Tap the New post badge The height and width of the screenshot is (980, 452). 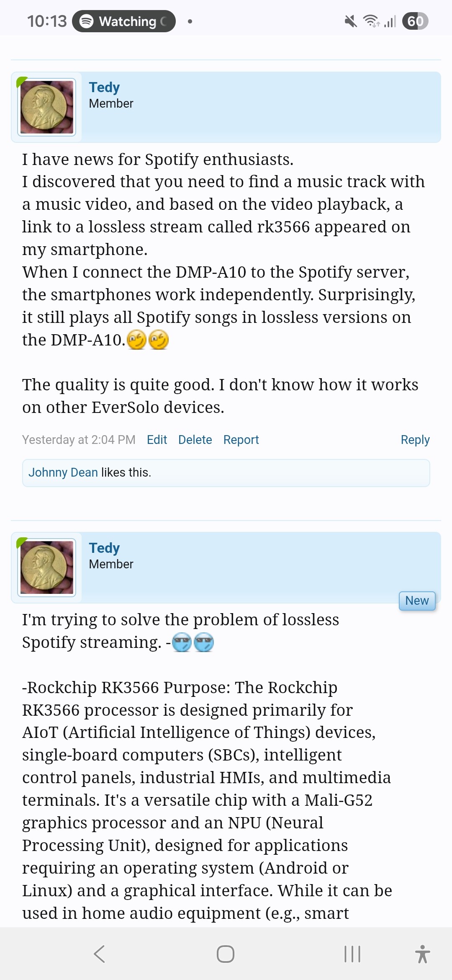coord(417,601)
